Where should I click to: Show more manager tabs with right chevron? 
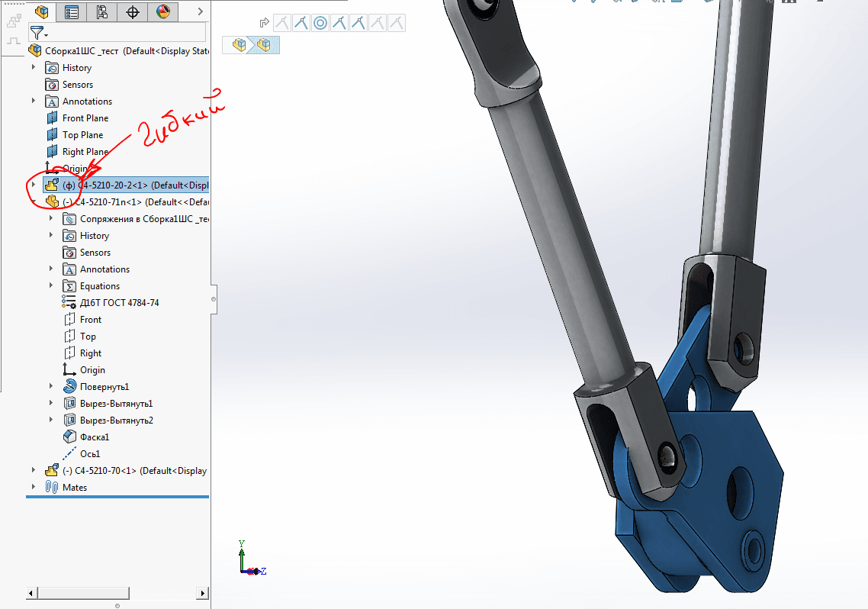click(x=200, y=11)
